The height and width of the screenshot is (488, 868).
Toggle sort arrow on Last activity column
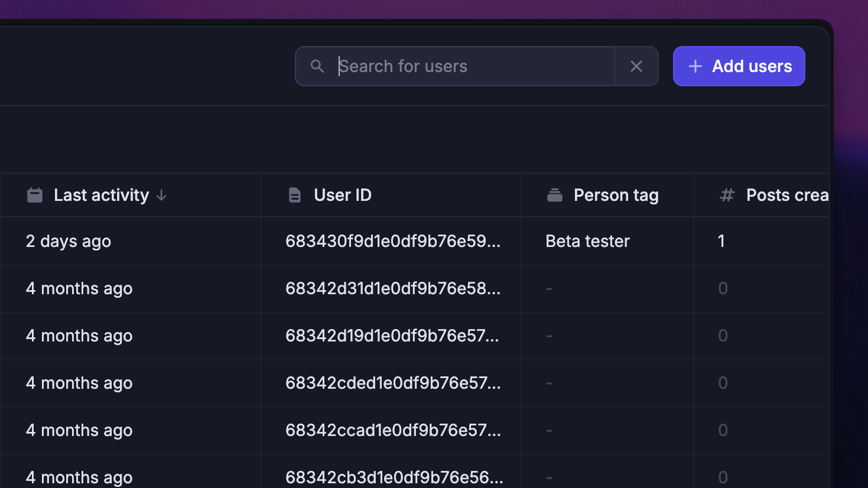pyautogui.click(x=161, y=196)
